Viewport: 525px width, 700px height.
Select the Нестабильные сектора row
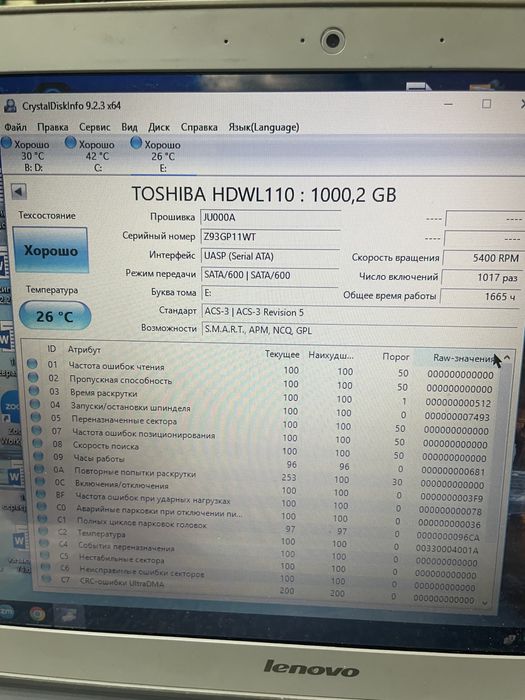tap(261, 565)
